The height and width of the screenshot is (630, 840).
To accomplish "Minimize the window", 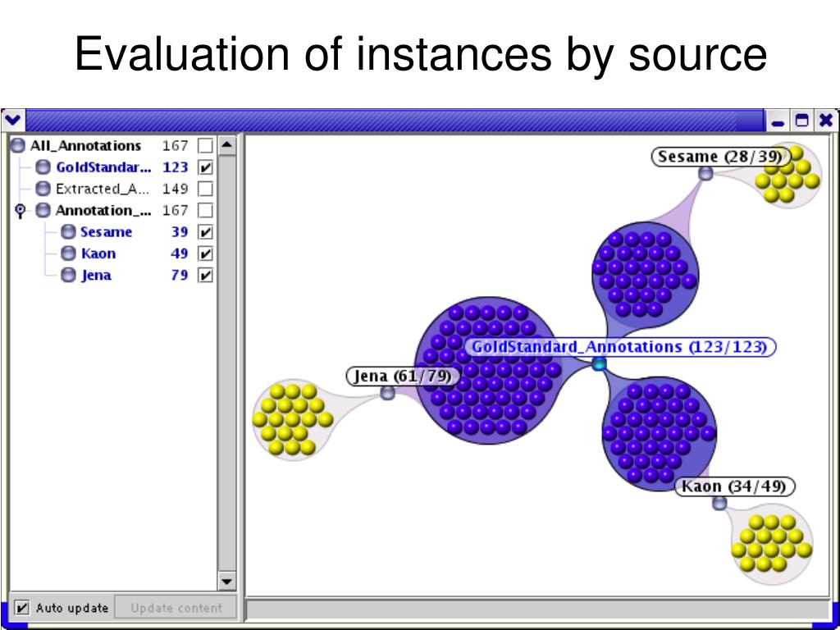I will coord(778,121).
